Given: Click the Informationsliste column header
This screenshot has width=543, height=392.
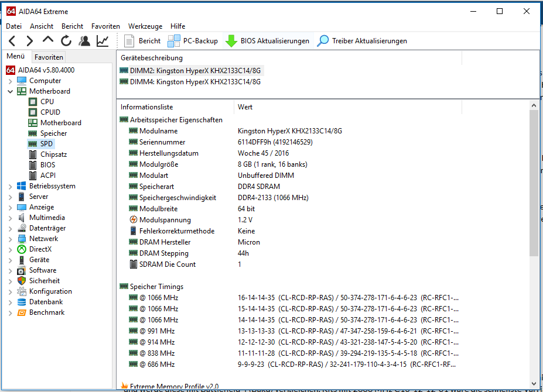Looking at the screenshot, I should tap(176, 107).
